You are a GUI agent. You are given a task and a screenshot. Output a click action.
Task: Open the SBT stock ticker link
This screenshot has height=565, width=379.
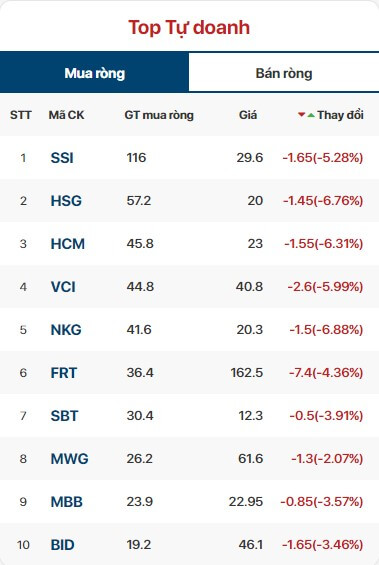tap(64, 416)
